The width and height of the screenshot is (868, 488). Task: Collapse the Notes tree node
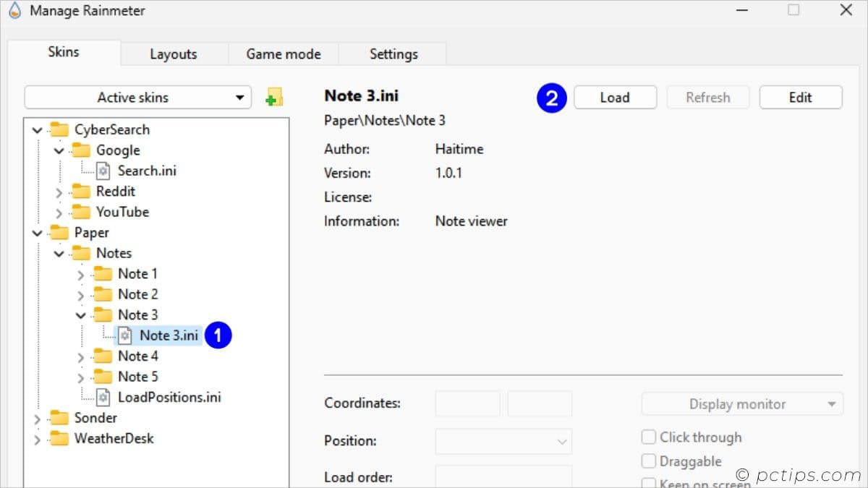click(x=59, y=254)
